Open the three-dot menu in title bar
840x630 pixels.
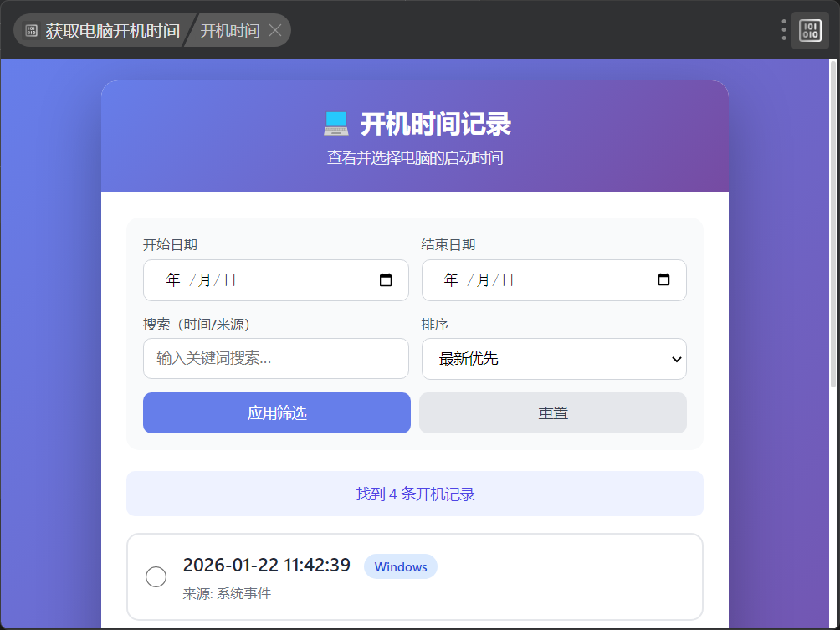point(784,30)
